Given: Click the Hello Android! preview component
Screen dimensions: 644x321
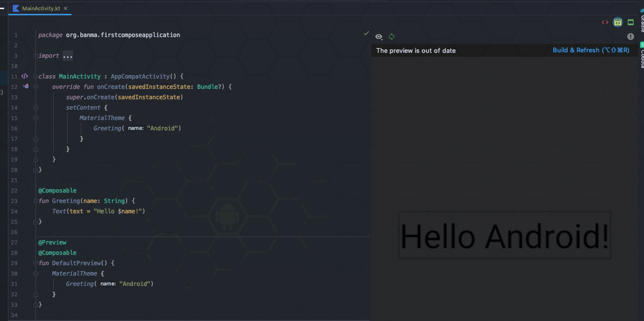Looking at the screenshot, I should pyautogui.click(x=504, y=235).
